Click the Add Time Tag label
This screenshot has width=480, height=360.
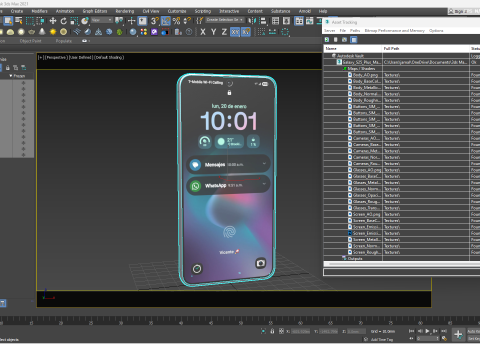coord(382,339)
